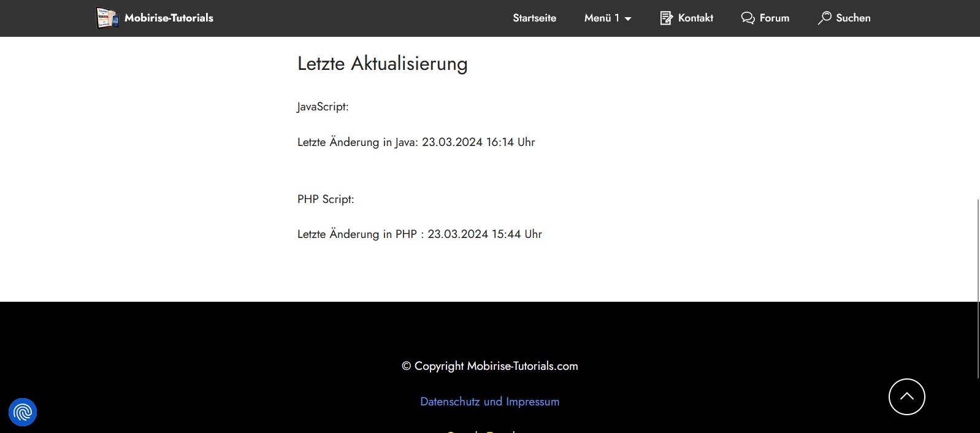
Task: Click the Letzte Änderung in PHP timestamp line
Action: pos(419,234)
